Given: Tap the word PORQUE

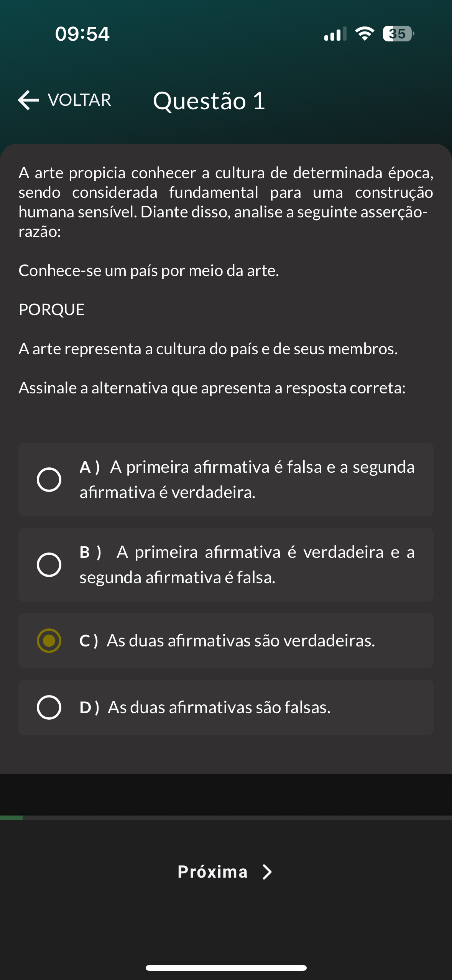Looking at the screenshot, I should point(52,309).
